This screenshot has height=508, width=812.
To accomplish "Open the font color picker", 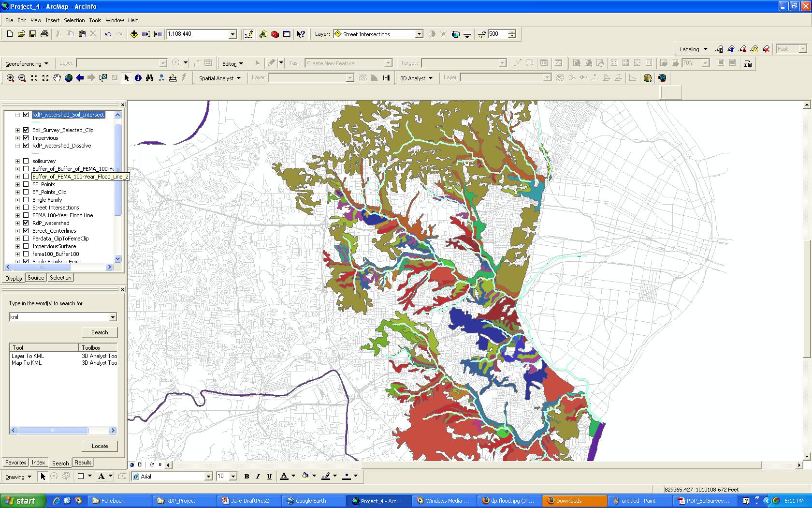I will pos(293,476).
